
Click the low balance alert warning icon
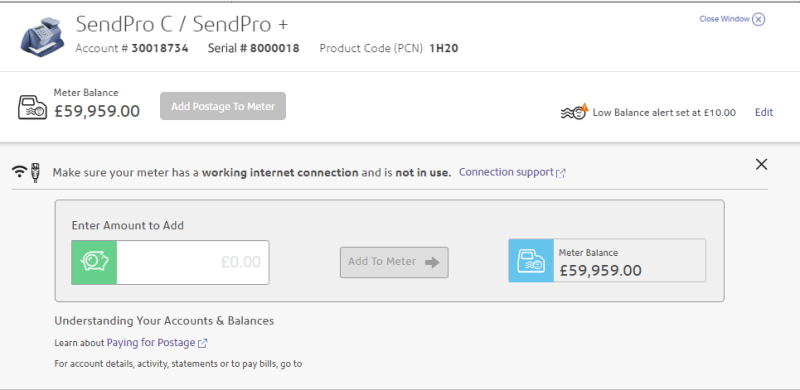tap(574, 111)
